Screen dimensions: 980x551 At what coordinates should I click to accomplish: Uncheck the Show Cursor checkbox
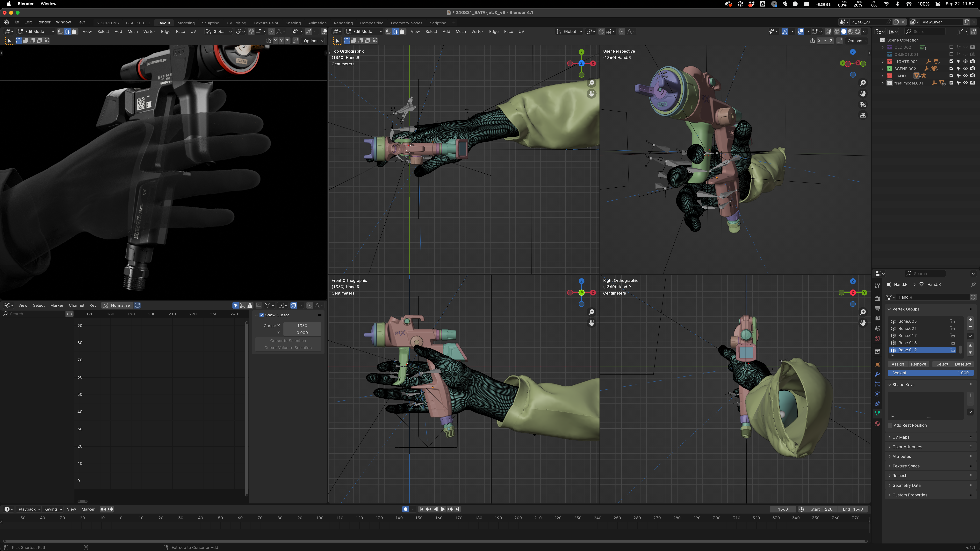(262, 315)
